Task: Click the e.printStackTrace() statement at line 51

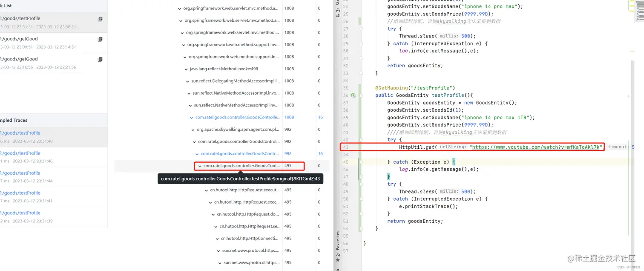Action: (x=428, y=206)
